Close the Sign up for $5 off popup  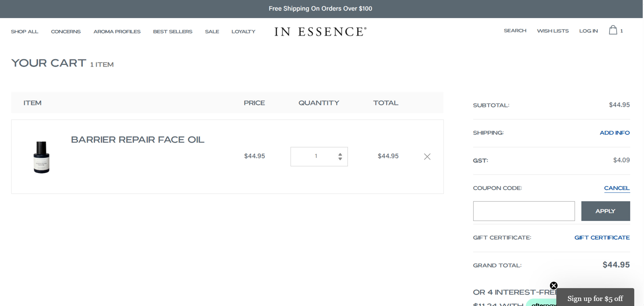[553, 286]
